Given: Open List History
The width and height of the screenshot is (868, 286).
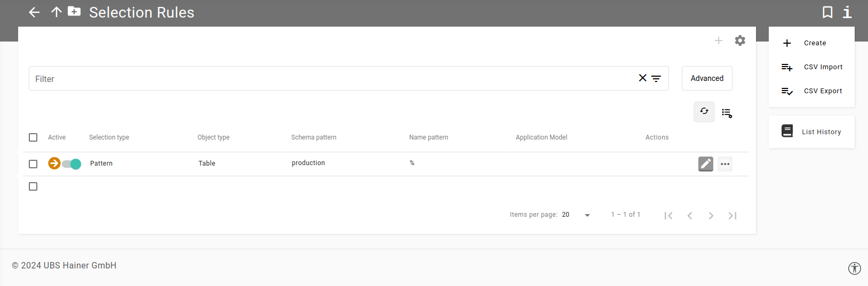Looking at the screenshot, I should tap(811, 132).
